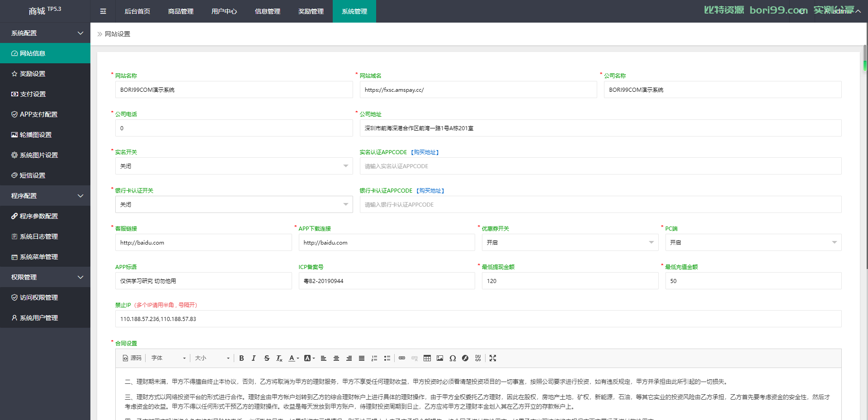Open 系统菜单管理 in the sidebar

45,257
